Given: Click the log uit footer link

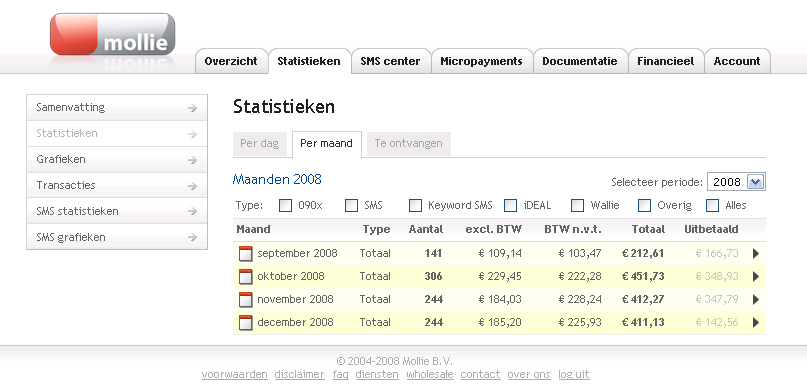Looking at the screenshot, I should tap(574, 375).
